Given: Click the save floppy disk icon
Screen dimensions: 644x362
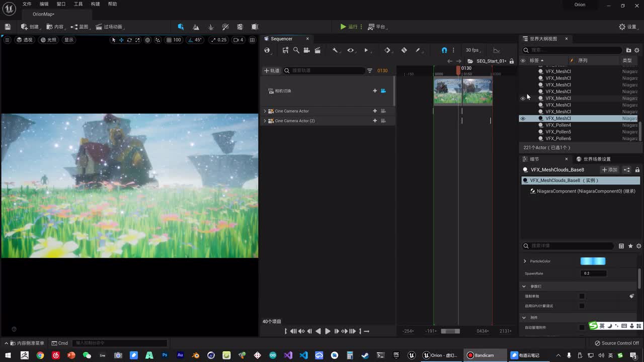Looking at the screenshot, I should point(8,27).
